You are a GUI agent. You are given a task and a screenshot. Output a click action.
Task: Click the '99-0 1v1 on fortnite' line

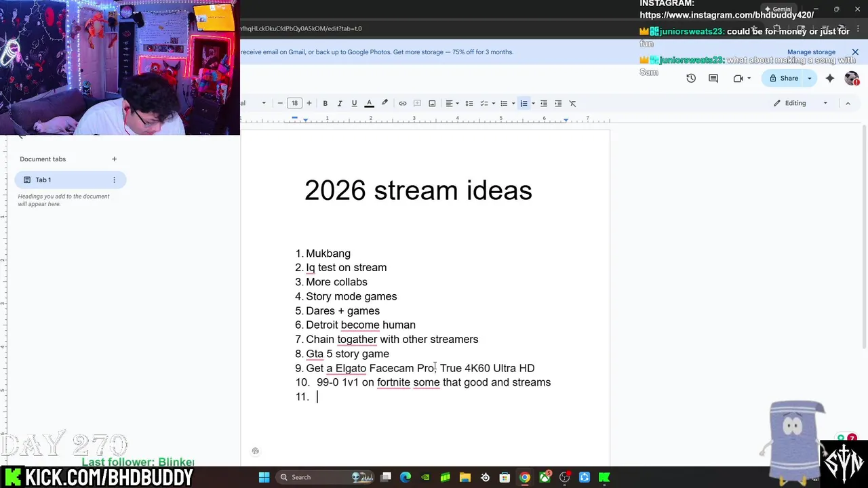click(x=433, y=382)
